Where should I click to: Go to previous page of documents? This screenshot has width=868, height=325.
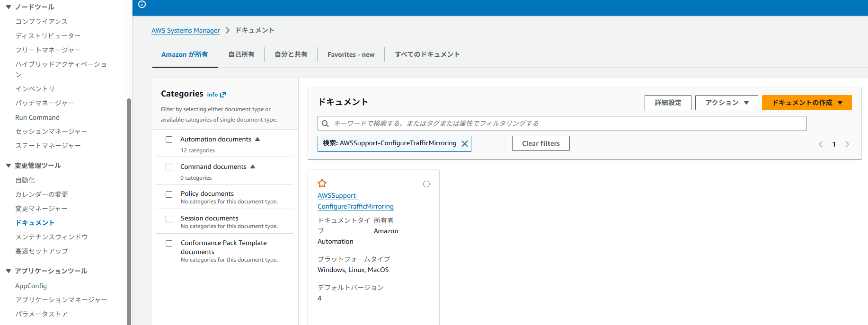(821, 144)
